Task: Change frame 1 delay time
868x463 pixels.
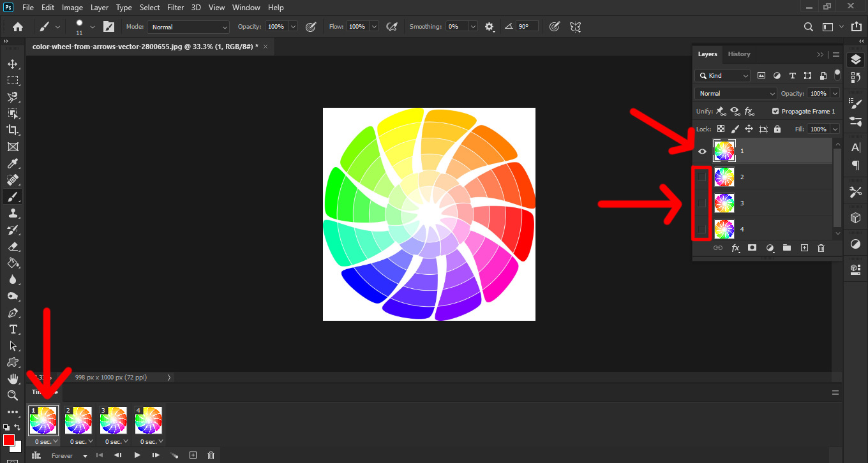Action: tap(45, 441)
